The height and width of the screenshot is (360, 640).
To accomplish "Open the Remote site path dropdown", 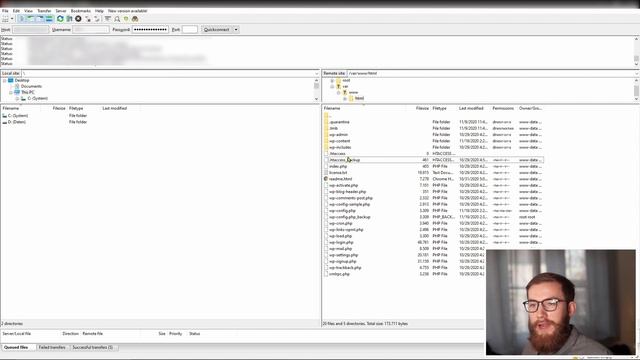I will 637,73.
